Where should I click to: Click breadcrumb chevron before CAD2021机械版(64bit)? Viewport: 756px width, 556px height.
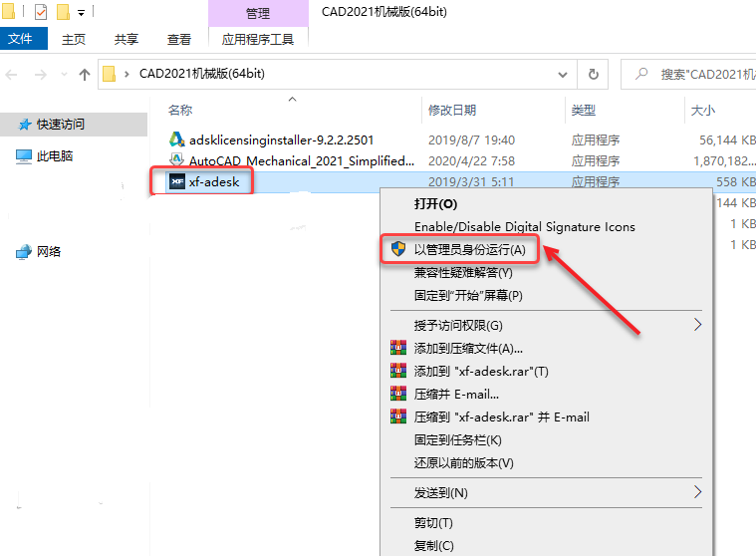126,75
